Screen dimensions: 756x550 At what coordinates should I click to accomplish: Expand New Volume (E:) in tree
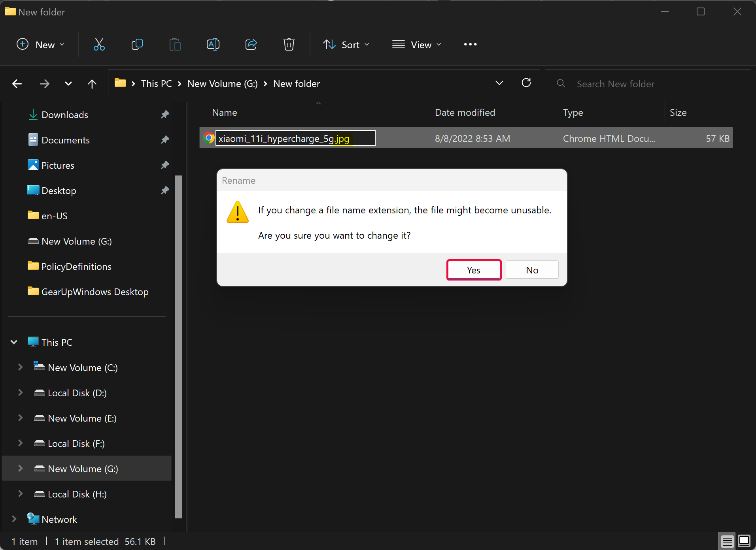(x=20, y=418)
